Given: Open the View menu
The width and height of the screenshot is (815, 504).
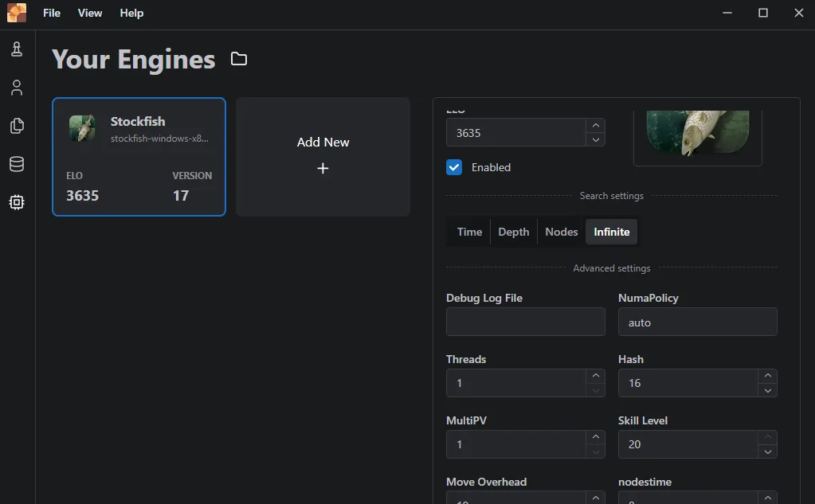Looking at the screenshot, I should pos(90,13).
